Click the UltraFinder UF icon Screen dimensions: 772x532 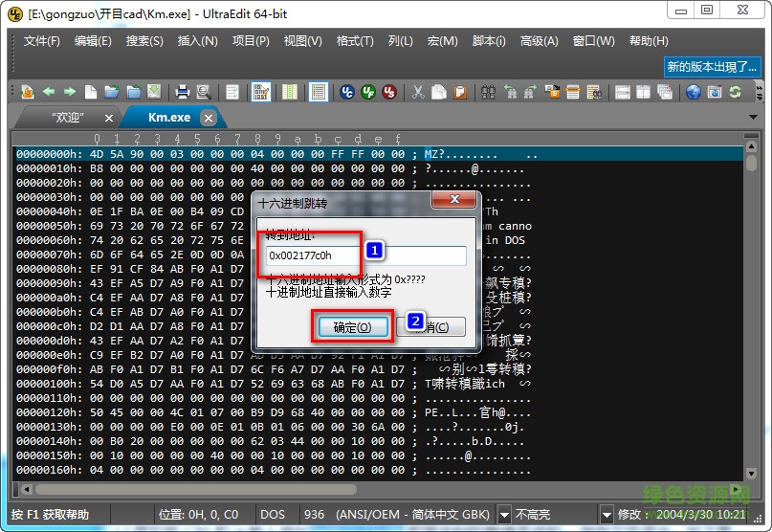click(368, 92)
